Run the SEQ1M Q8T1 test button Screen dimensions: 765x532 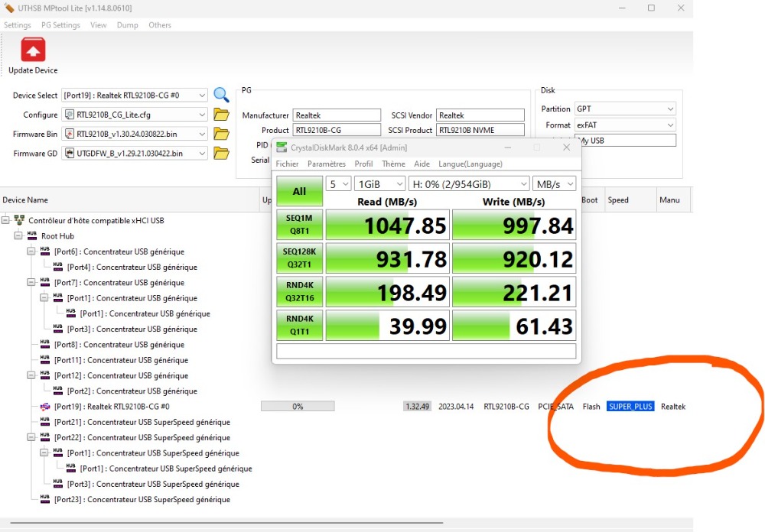(x=299, y=225)
